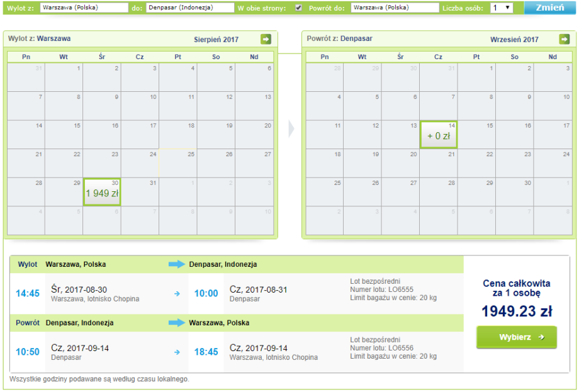Go to next month in departure calendar
This screenshot has width=579, height=392.
pyautogui.click(x=266, y=39)
